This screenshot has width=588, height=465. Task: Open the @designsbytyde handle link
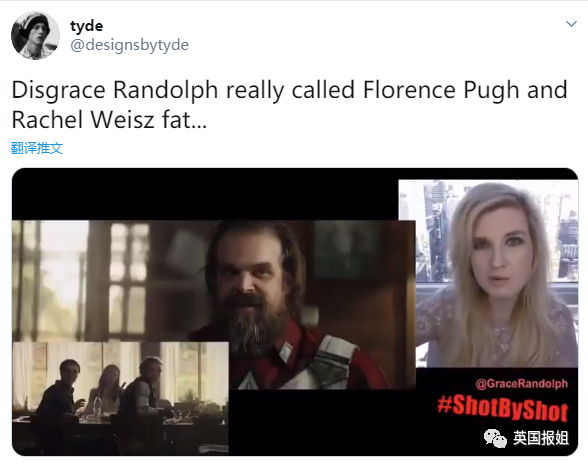[129, 45]
